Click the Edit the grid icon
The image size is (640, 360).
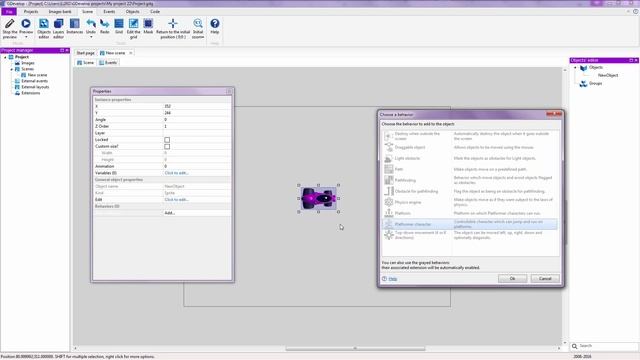tap(133, 24)
